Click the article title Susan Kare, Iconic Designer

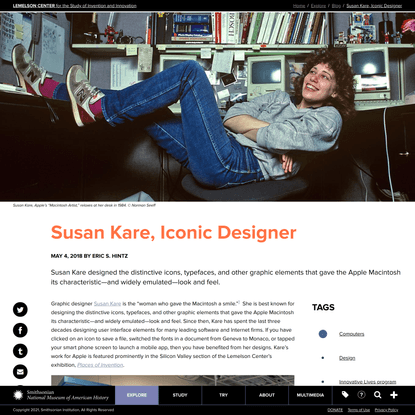tap(173, 232)
